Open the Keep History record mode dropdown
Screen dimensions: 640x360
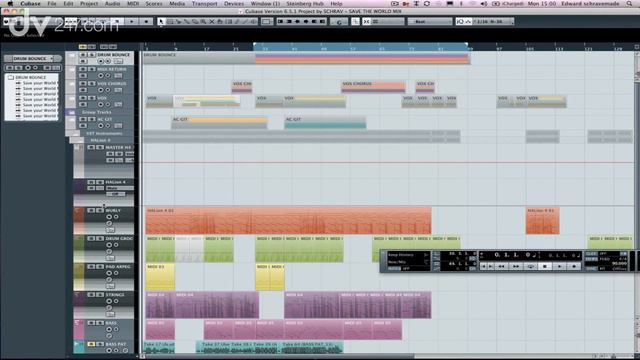pos(408,255)
